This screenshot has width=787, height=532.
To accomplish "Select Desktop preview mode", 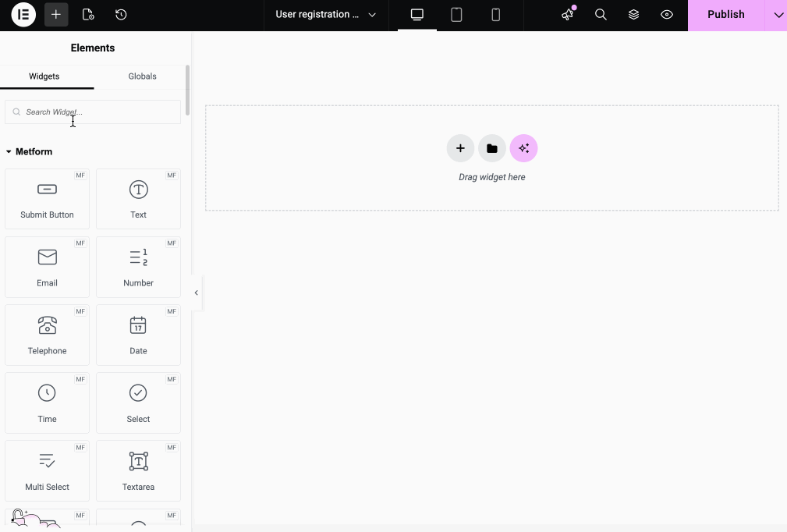I will coord(417,15).
